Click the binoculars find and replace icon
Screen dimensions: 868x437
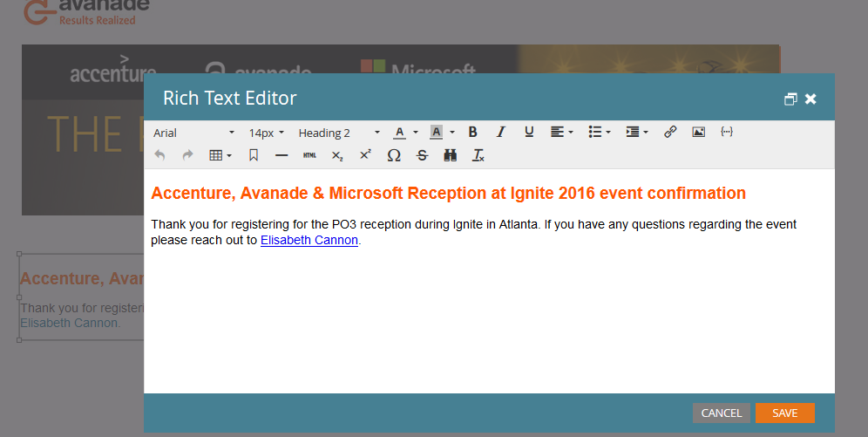450,155
